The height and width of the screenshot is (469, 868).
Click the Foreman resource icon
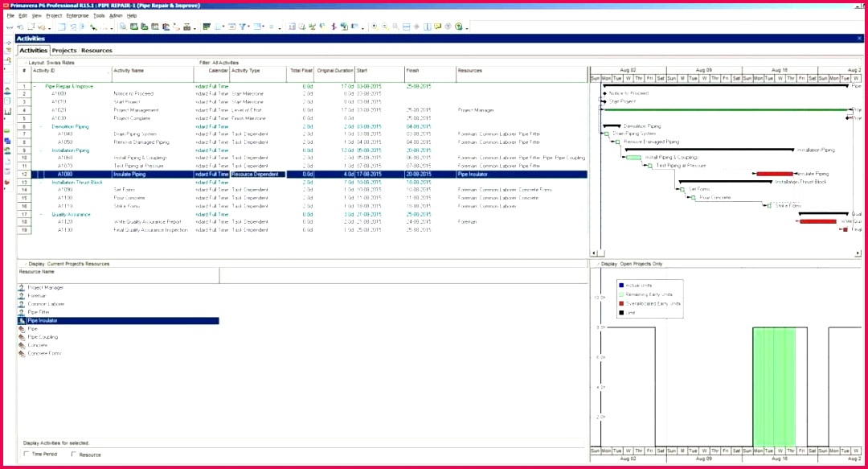point(21,295)
